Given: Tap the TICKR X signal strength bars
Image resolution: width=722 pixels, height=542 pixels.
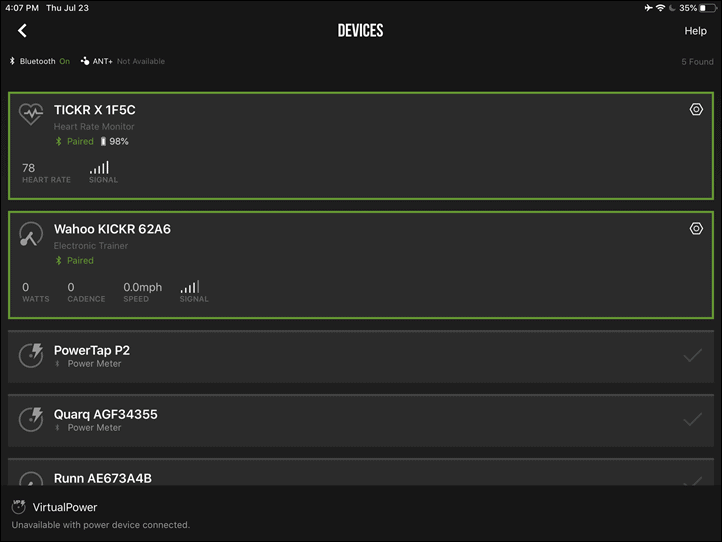Looking at the screenshot, I should (99, 167).
